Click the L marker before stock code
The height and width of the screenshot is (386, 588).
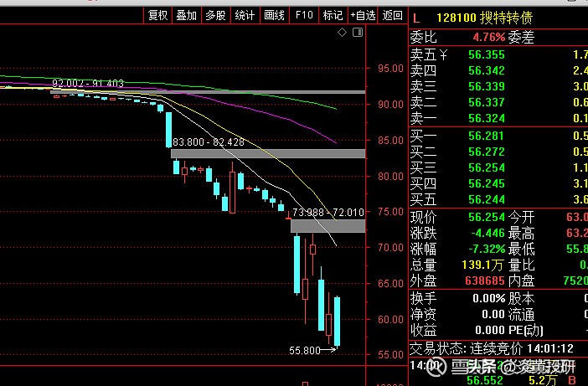[x=416, y=18]
